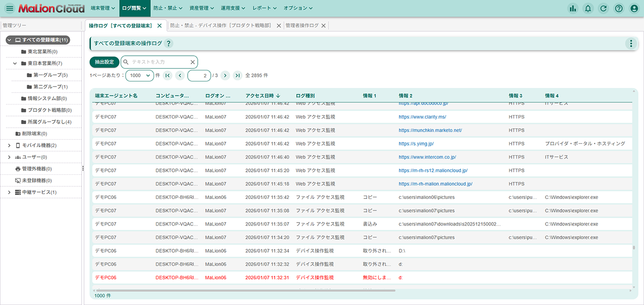Open the help question mark in header
The width and height of the screenshot is (644, 305).
point(619,8)
